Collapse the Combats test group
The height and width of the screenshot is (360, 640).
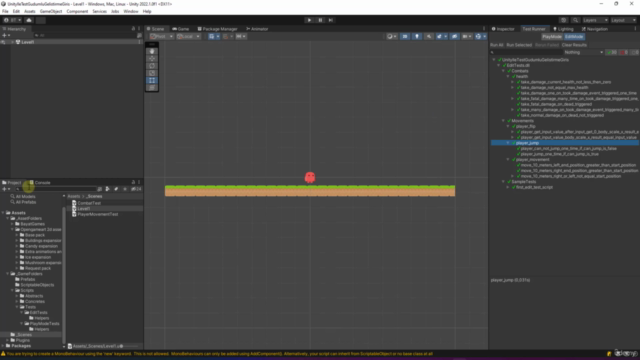coord(503,71)
